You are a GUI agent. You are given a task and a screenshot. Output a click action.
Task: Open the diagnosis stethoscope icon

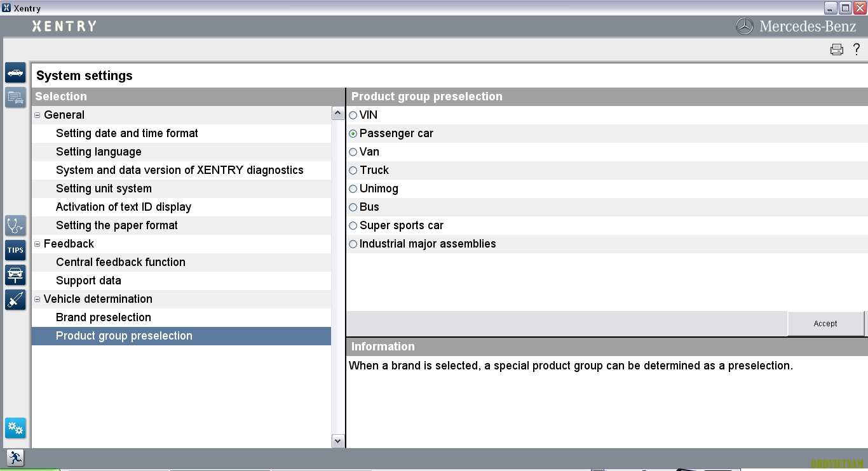pos(15,225)
